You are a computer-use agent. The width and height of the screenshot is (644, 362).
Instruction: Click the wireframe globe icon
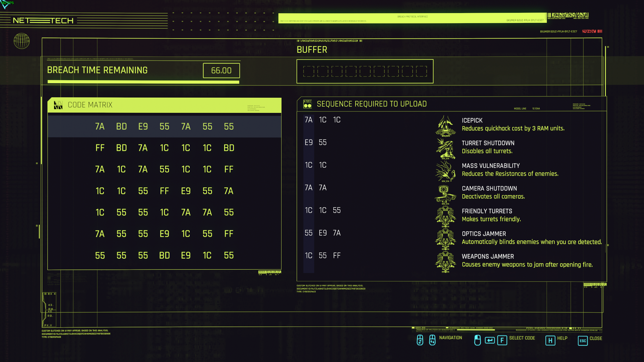click(22, 41)
